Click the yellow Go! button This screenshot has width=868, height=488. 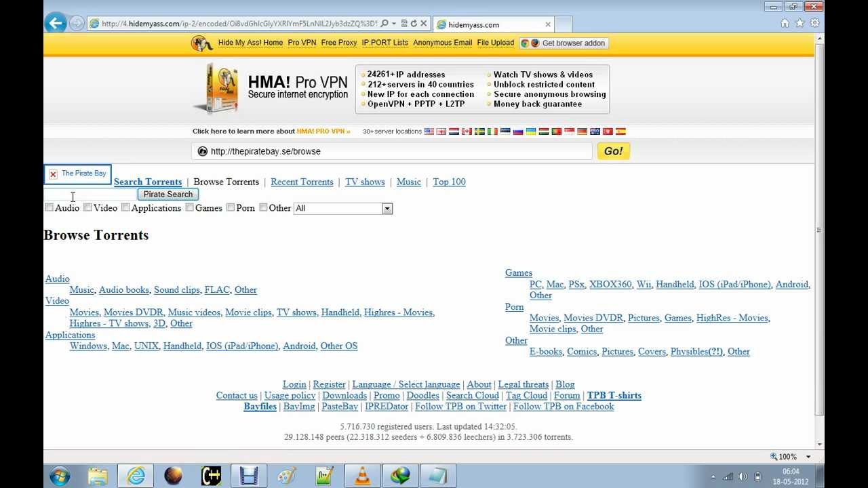(x=613, y=151)
